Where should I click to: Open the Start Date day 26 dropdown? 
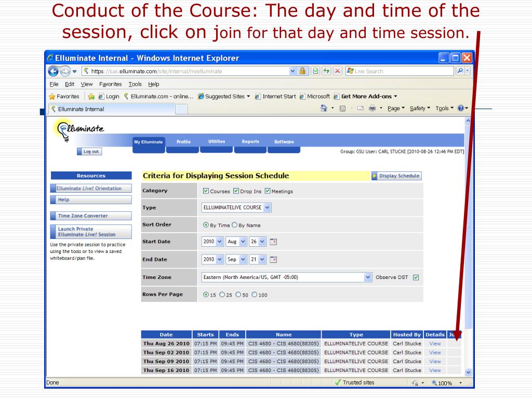[258, 242]
